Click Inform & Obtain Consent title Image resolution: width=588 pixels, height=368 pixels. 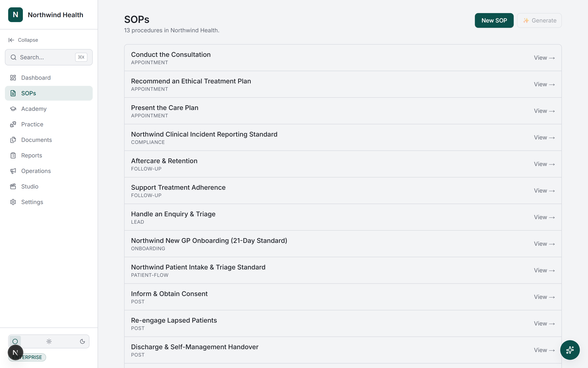coord(169,294)
